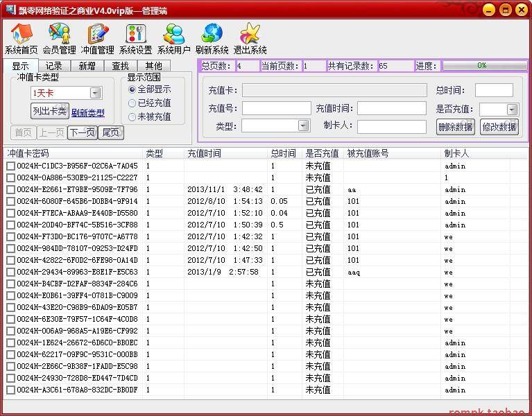The image size is (532, 416).
Task: Sort by 冲值卡密码 column header
Action: click(x=73, y=153)
